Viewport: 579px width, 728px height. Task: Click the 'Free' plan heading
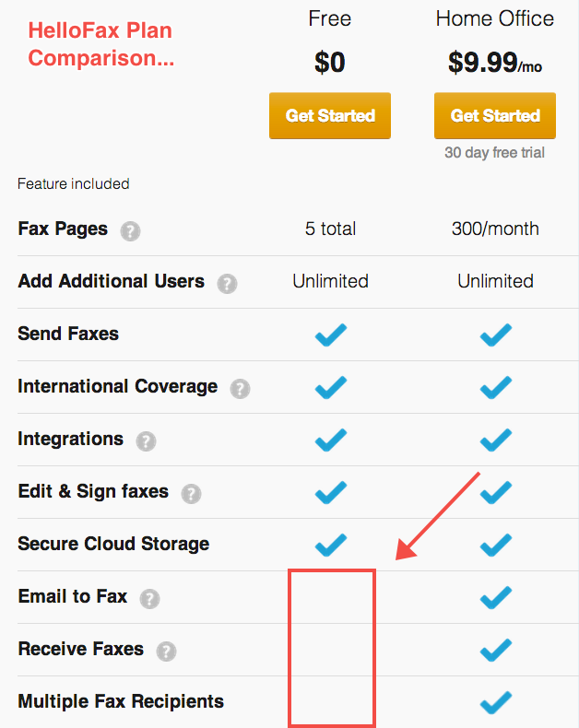(330, 18)
